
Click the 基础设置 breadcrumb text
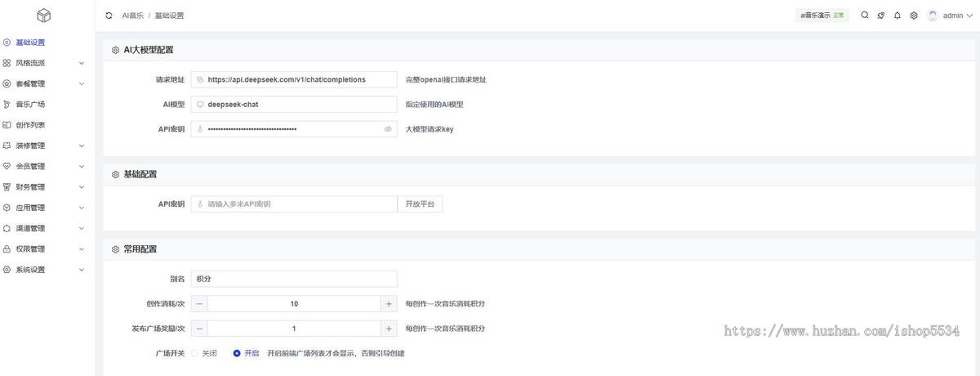tap(169, 16)
